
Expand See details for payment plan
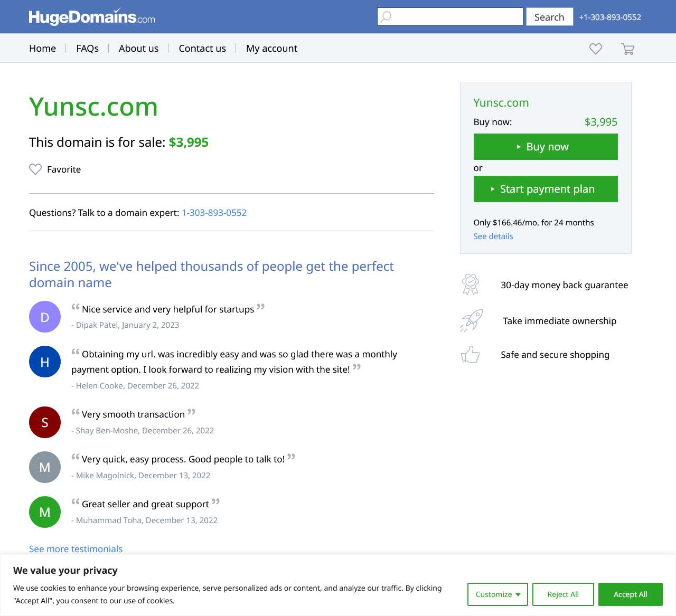click(x=493, y=236)
